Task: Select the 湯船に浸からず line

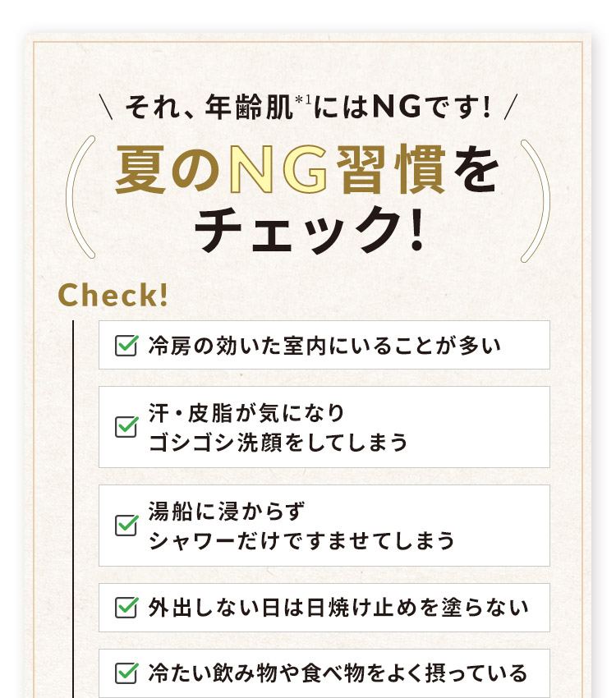Action: (x=227, y=511)
